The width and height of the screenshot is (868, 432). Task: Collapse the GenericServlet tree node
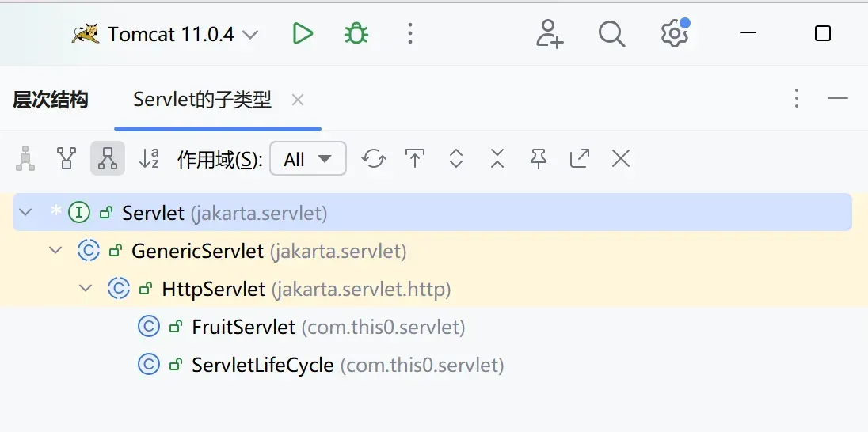click(x=55, y=251)
